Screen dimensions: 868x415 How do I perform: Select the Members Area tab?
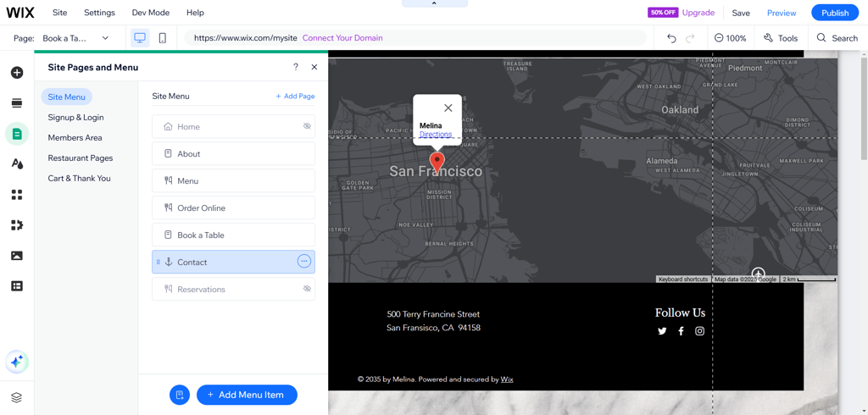pyautogui.click(x=75, y=137)
